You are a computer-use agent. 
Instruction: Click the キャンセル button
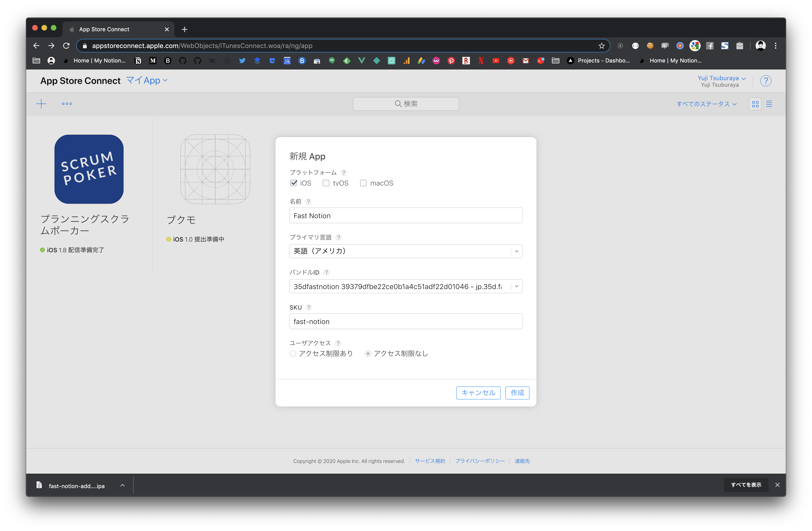tap(478, 393)
